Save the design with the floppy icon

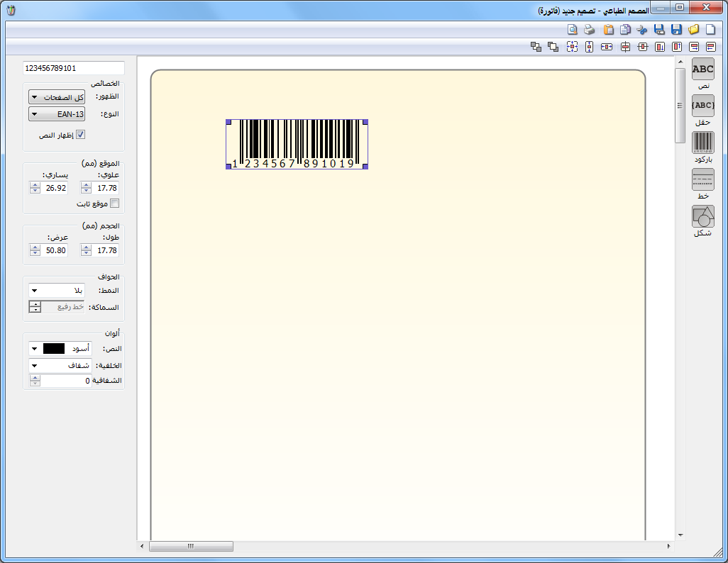[x=676, y=29]
